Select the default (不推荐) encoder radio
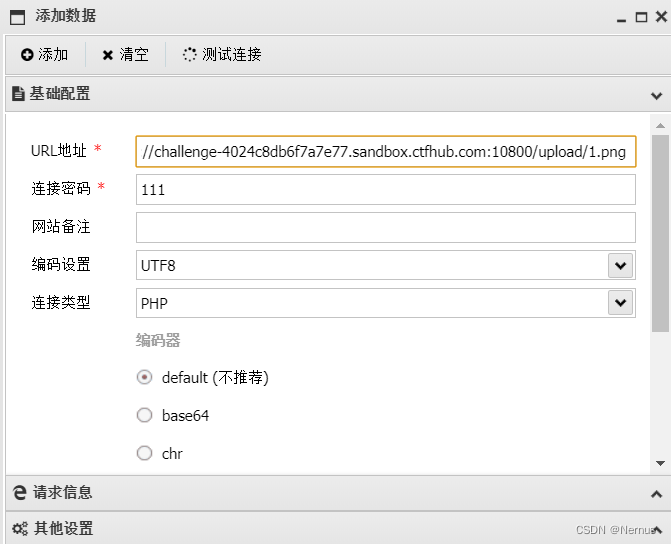The image size is (671, 544). [x=144, y=378]
